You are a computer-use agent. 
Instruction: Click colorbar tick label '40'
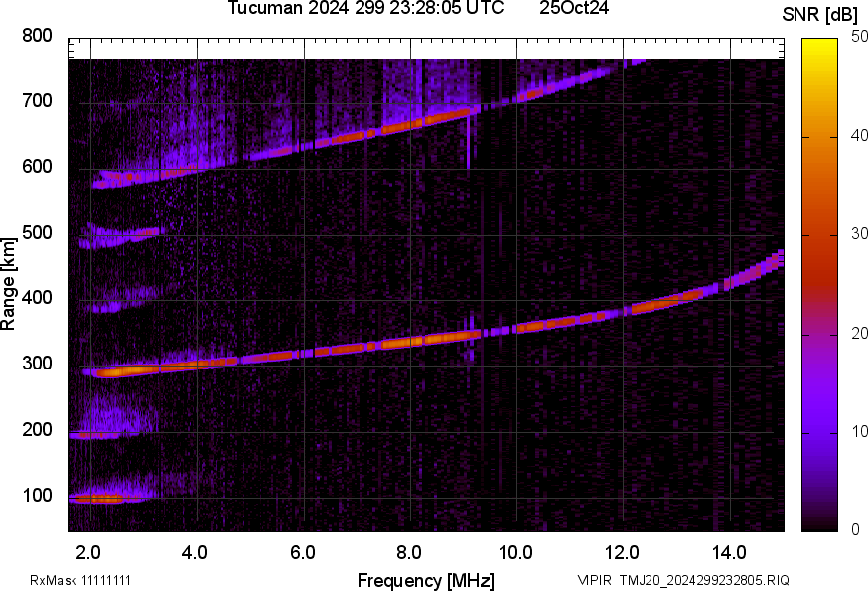point(860,136)
